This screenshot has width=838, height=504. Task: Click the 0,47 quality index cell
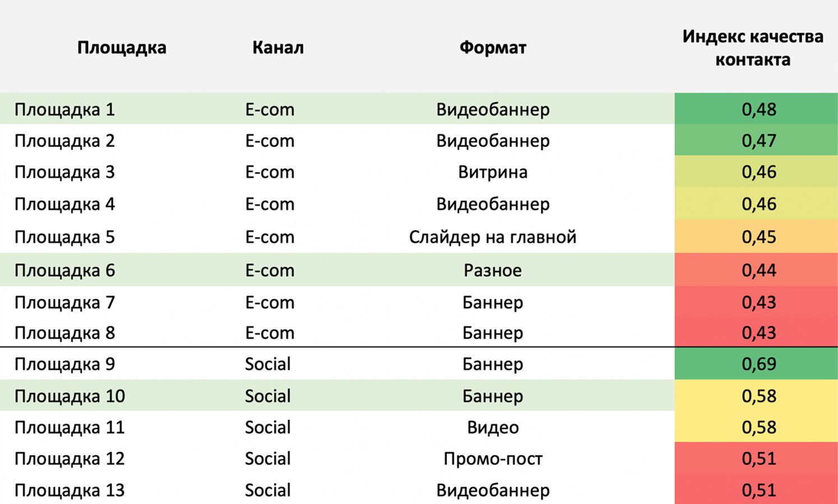(758, 141)
